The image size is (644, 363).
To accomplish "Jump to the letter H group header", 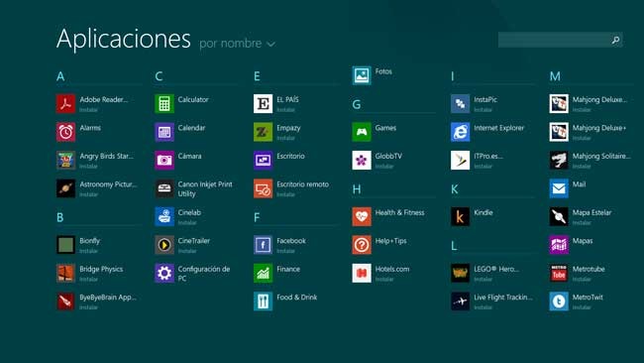I will click(357, 189).
